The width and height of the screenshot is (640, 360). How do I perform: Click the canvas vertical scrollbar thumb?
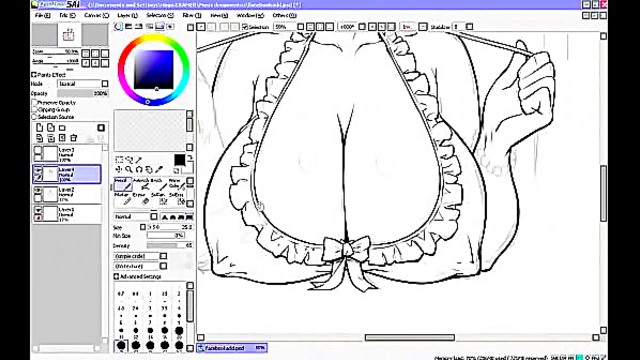pyautogui.click(x=603, y=193)
